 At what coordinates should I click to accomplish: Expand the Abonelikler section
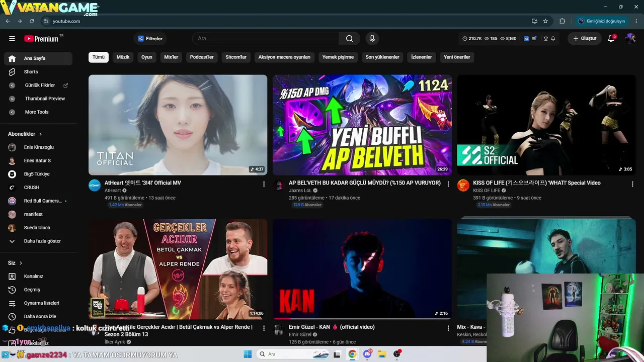[x=25, y=134]
